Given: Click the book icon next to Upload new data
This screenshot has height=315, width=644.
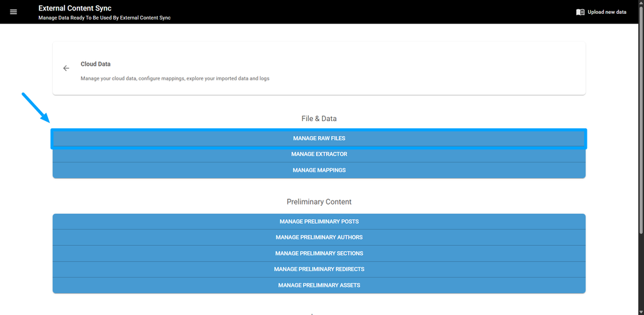Looking at the screenshot, I should click(580, 12).
